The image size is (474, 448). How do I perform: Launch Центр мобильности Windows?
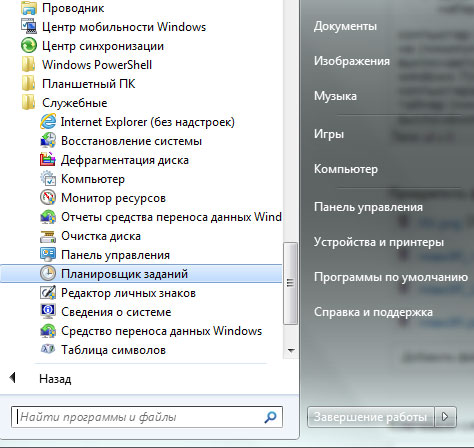point(124,27)
